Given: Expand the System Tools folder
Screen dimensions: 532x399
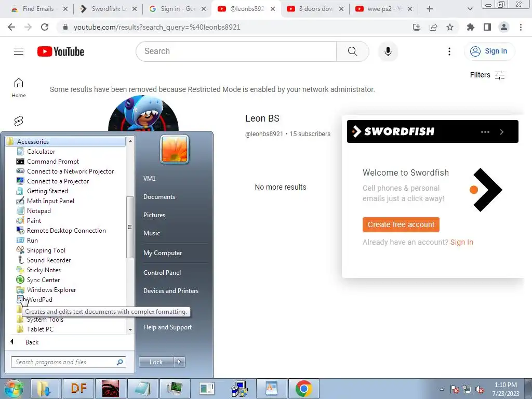Looking at the screenshot, I should point(45,320).
